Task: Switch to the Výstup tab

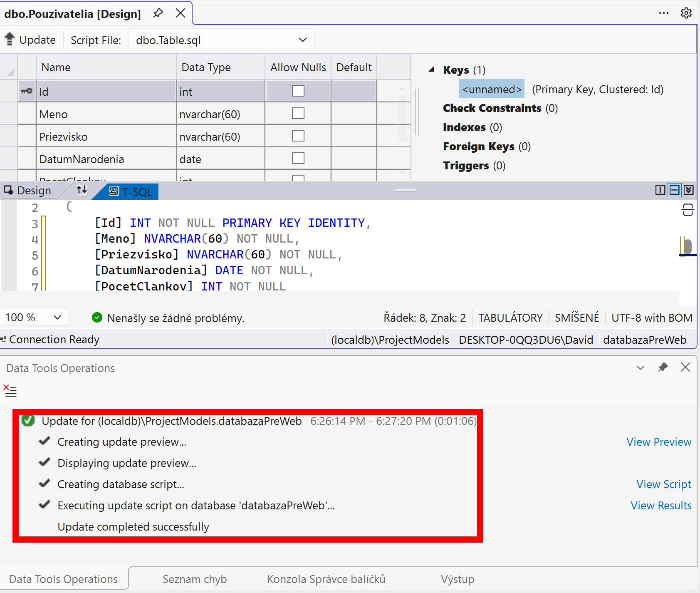Action: click(x=458, y=579)
